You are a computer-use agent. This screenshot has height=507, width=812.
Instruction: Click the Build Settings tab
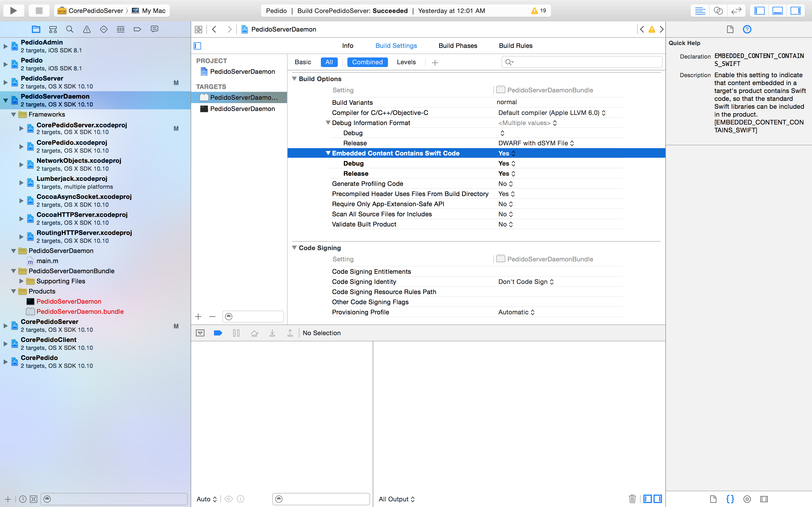pos(396,46)
